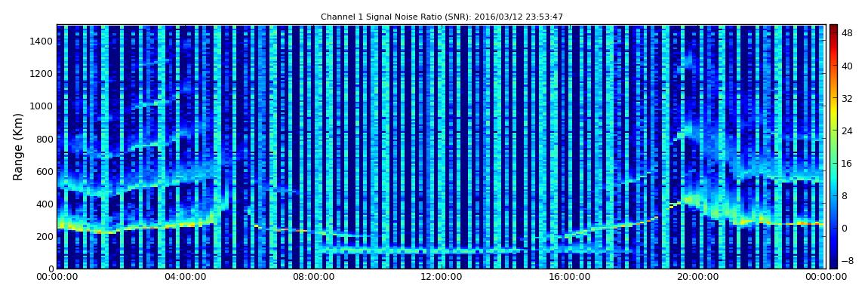
Task: Click the 'Range (Km)' axis label
Action: [18, 146]
